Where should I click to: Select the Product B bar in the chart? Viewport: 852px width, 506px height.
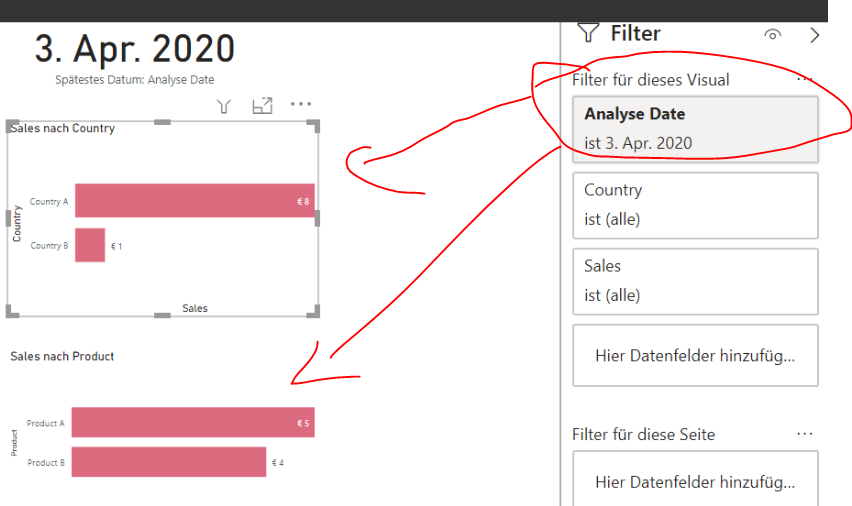169,462
